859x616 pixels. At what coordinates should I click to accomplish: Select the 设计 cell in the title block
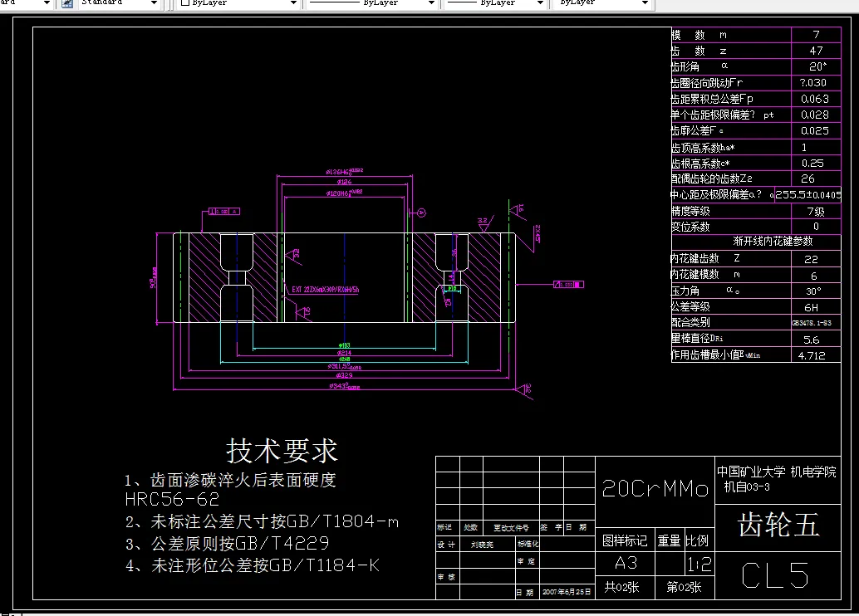[x=446, y=545]
